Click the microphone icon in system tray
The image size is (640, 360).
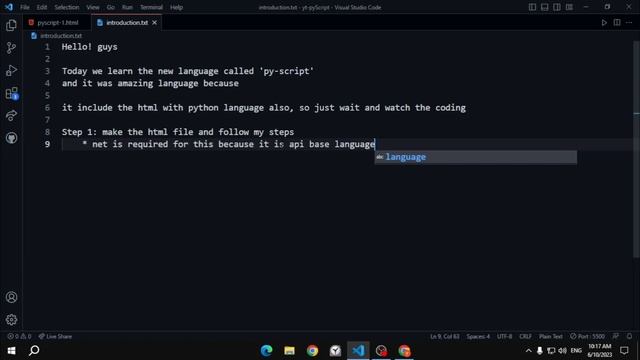coord(540,351)
